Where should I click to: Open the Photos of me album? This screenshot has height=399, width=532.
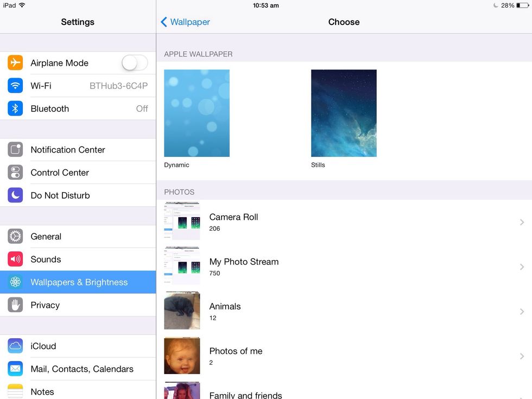click(236, 356)
